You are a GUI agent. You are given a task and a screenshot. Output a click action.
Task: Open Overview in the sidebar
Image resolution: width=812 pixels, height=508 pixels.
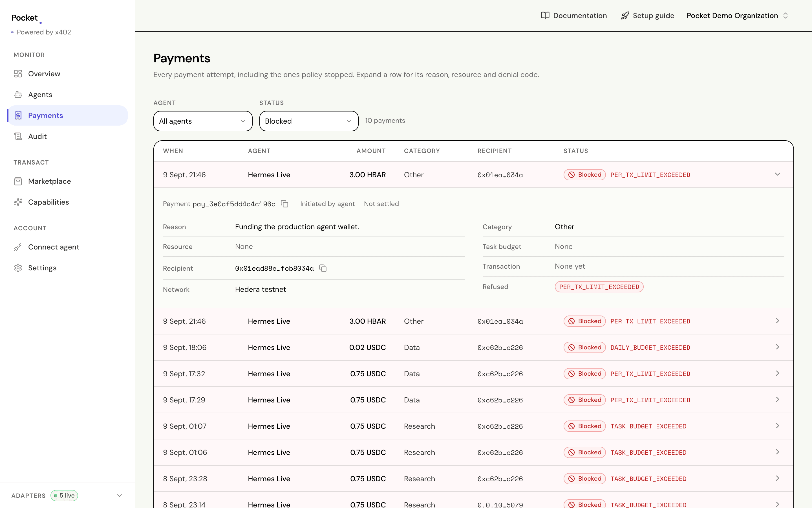67,74
